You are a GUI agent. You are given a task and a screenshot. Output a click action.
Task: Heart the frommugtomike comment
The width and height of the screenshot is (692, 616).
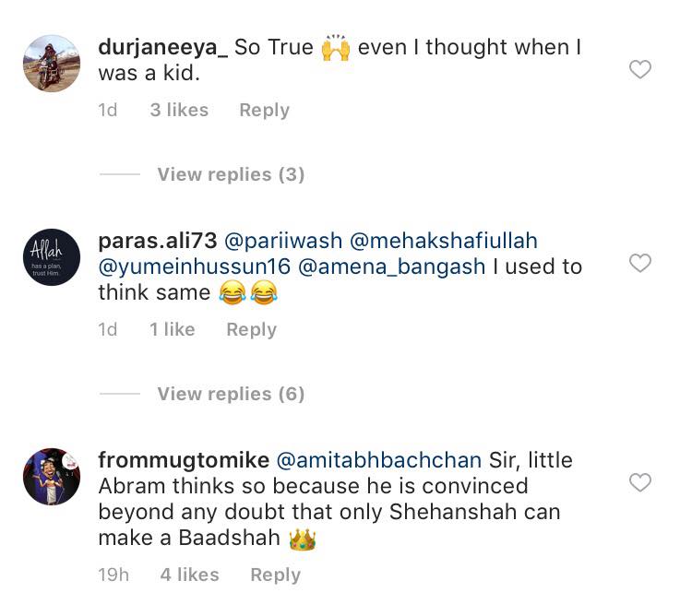coord(639,482)
